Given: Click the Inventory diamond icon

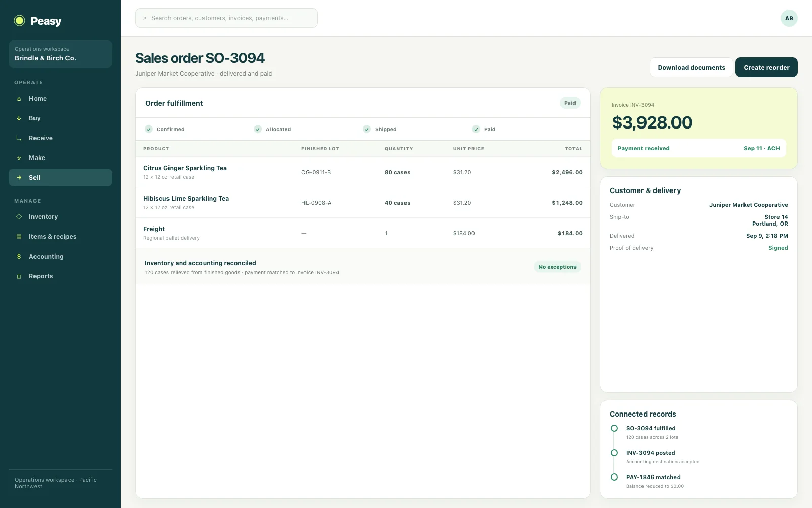Looking at the screenshot, I should pyautogui.click(x=19, y=217).
